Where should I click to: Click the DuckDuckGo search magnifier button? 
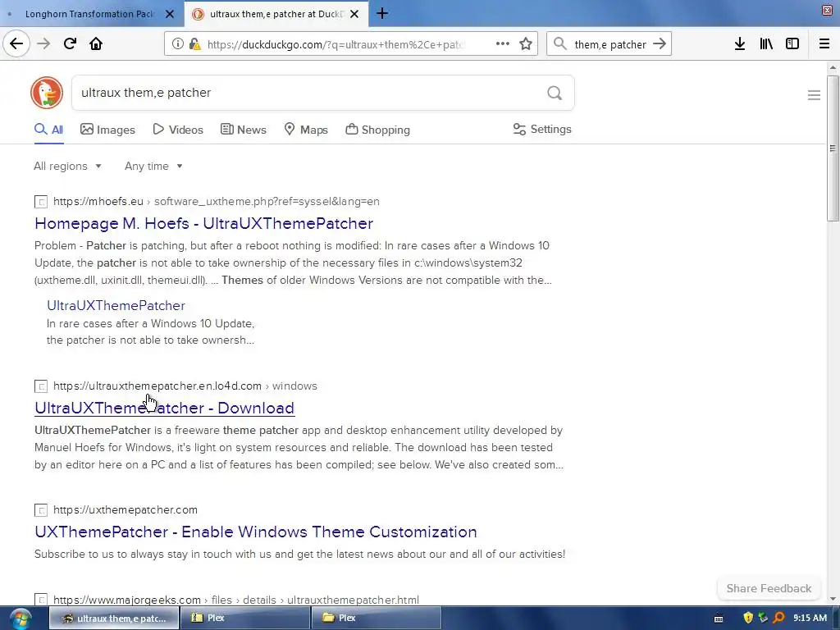[555, 94]
